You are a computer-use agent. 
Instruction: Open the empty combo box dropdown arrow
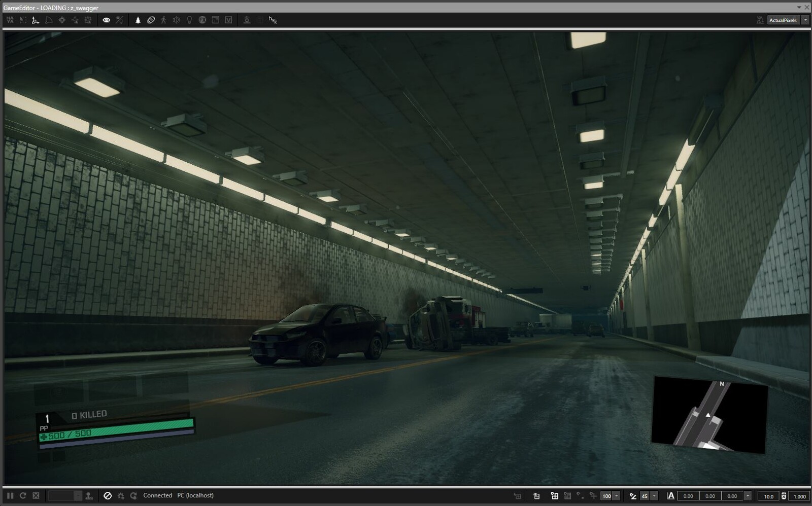pyautogui.click(x=78, y=496)
